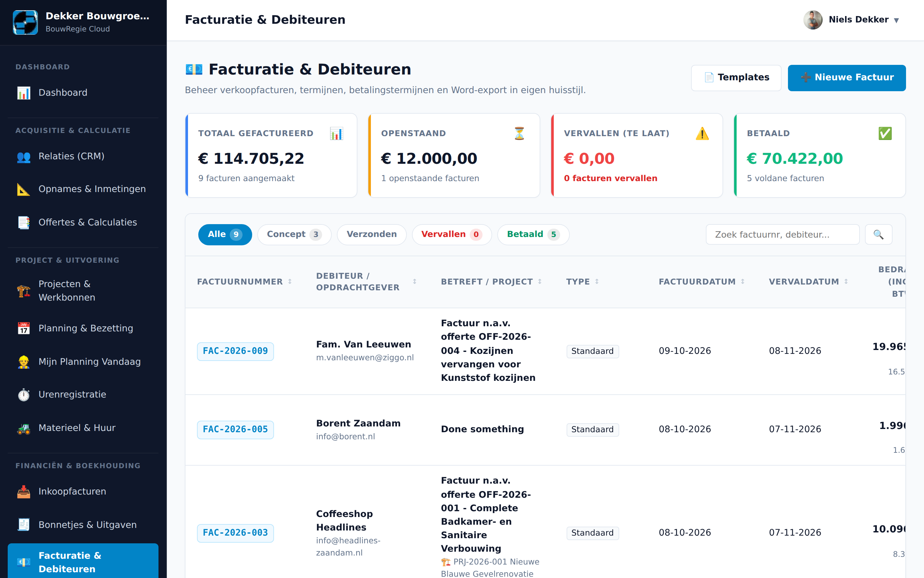
Task: Sort by Debiteur / Opdrachtgever column
Action: 366,282
